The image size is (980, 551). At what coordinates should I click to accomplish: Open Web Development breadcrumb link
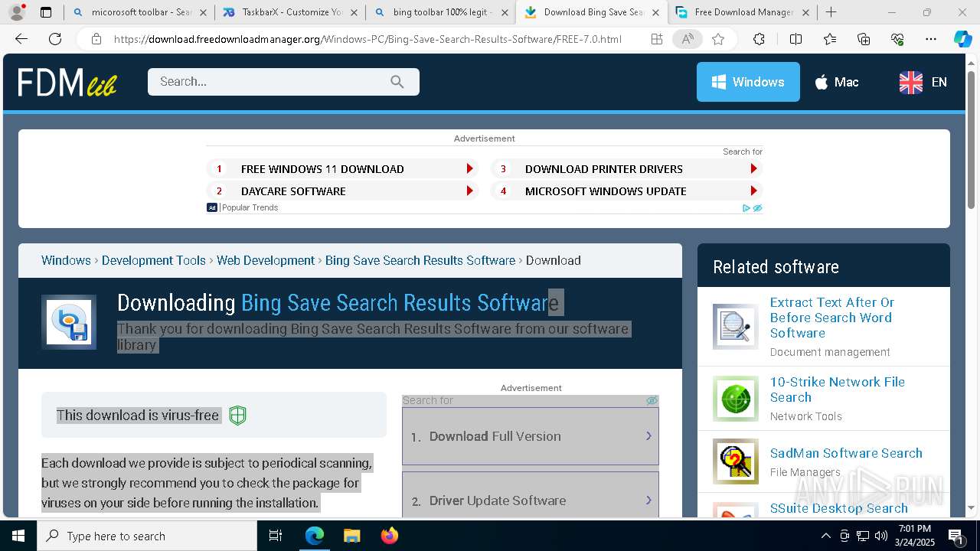[266, 260]
